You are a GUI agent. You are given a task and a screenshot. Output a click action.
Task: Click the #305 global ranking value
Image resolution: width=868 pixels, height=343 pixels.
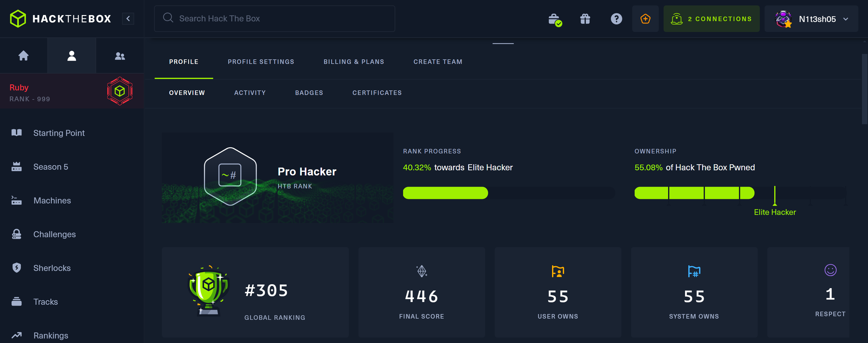pos(266,291)
